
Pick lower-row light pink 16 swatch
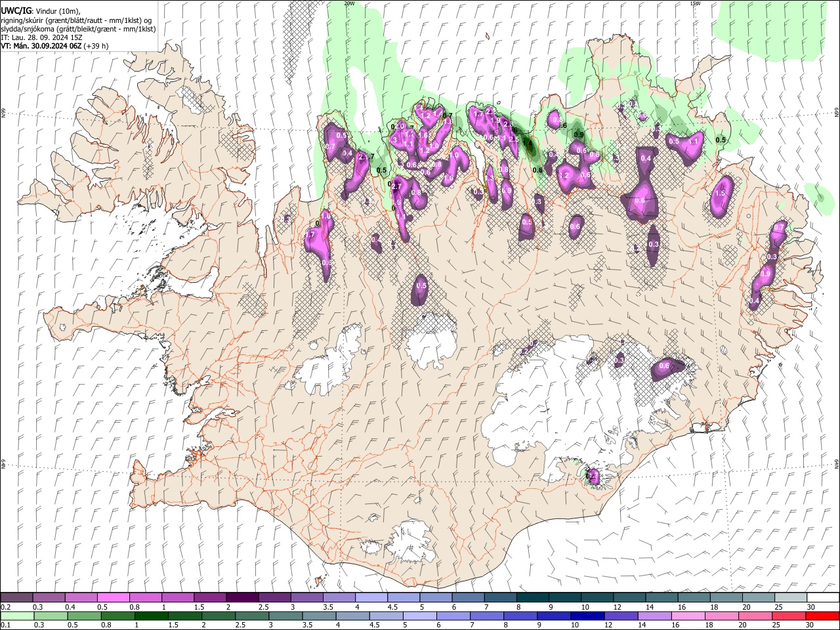coord(688,616)
